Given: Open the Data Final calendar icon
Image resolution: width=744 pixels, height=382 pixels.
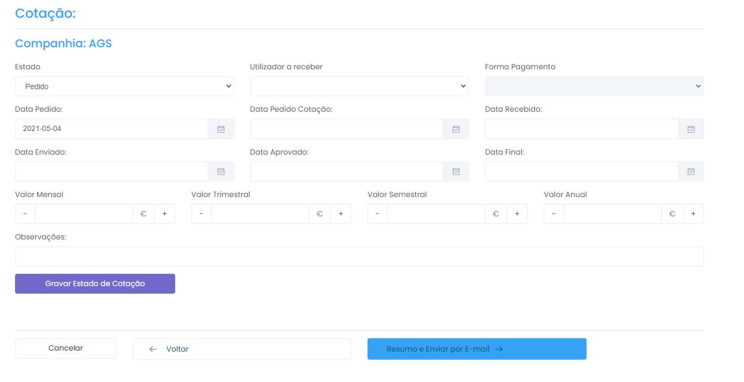Looking at the screenshot, I should 691,171.
